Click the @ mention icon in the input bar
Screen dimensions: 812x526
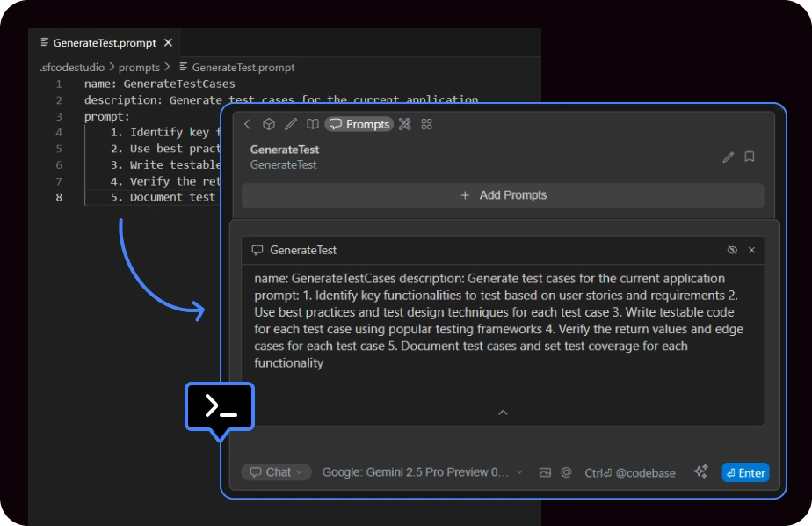pyautogui.click(x=566, y=472)
